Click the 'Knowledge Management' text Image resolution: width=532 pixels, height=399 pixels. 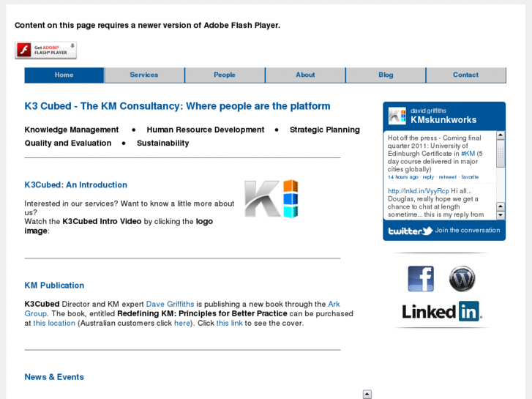(x=72, y=130)
